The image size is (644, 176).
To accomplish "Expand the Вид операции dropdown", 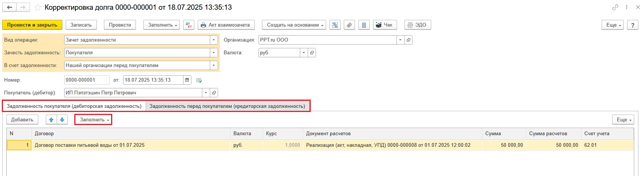I will pyautogui.click(x=214, y=40).
